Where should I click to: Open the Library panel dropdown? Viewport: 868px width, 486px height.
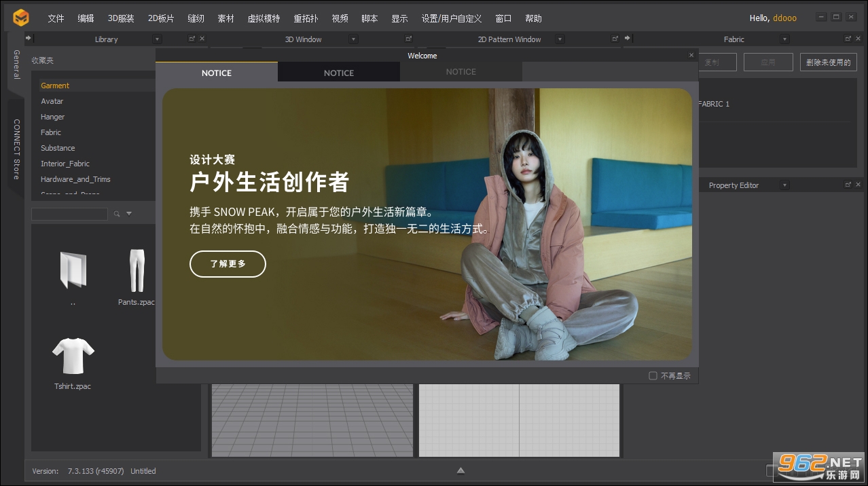(158, 39)
